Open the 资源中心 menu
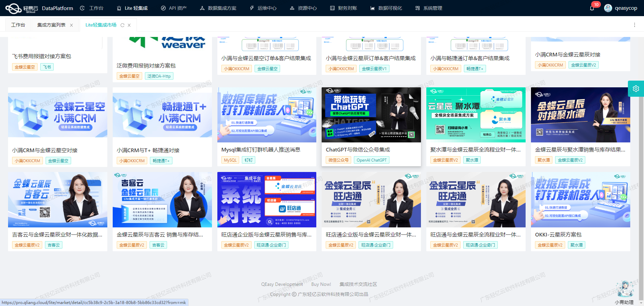Viewport: 644px width, 306px height. [303, 8]
